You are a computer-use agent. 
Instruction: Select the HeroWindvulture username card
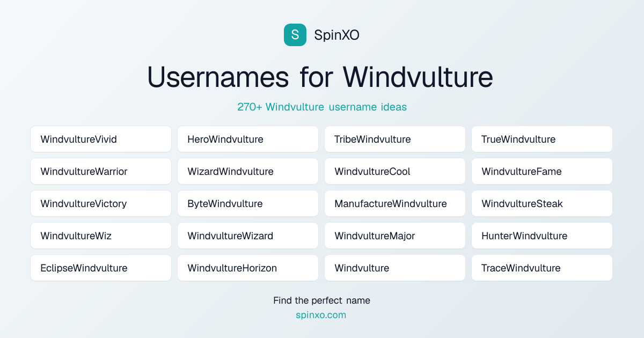[x=248, y=139]
